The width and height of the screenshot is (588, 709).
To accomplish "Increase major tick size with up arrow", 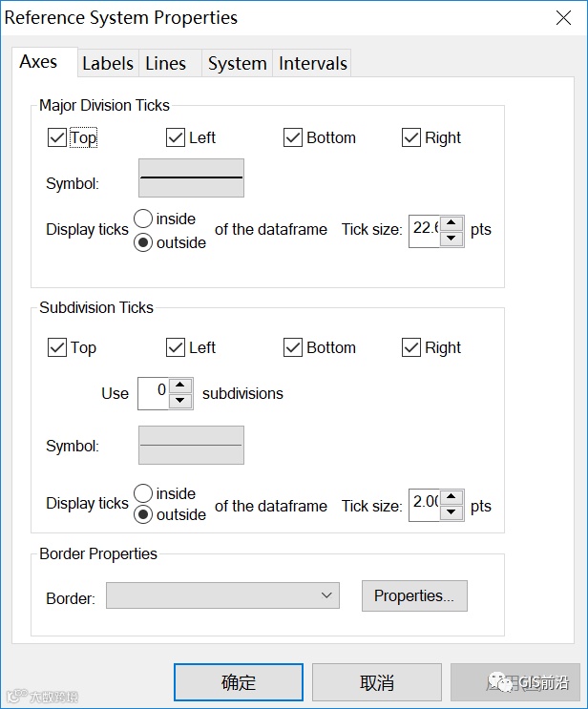I will click(451, 223).
